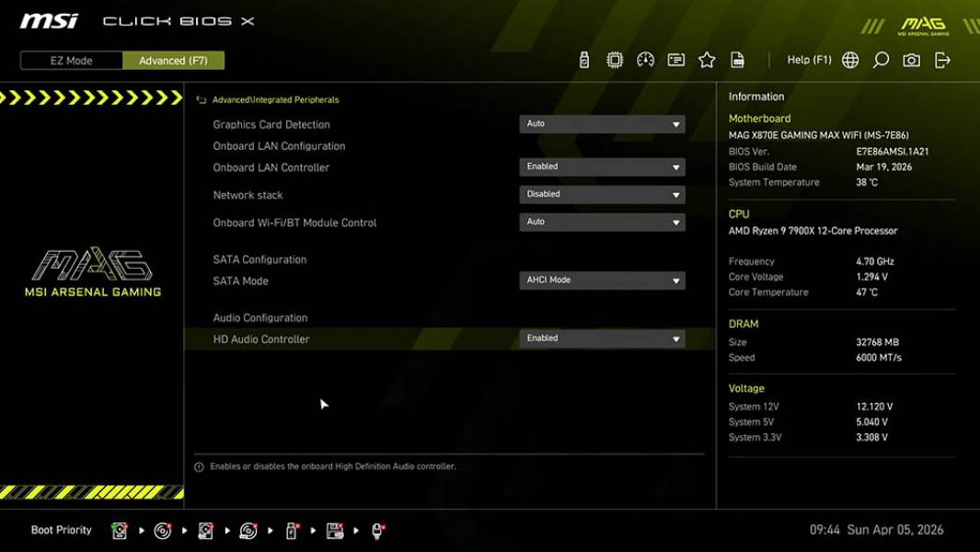The image size is (980, 552).
Task: Take a screenshot with the camera icon
Action: pos(911,59)
